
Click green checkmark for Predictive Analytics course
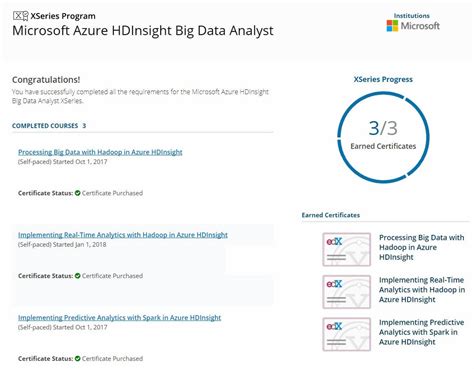coord(78,359)
